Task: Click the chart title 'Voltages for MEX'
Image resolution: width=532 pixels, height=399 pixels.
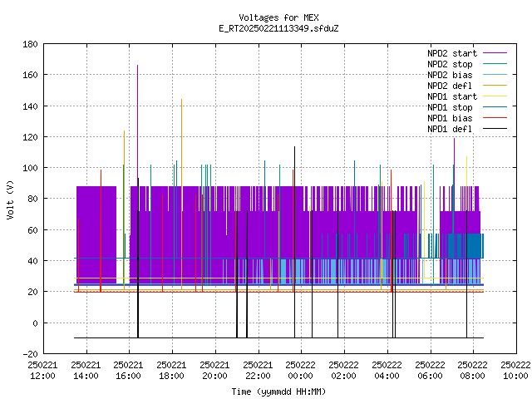Action: 278,17
